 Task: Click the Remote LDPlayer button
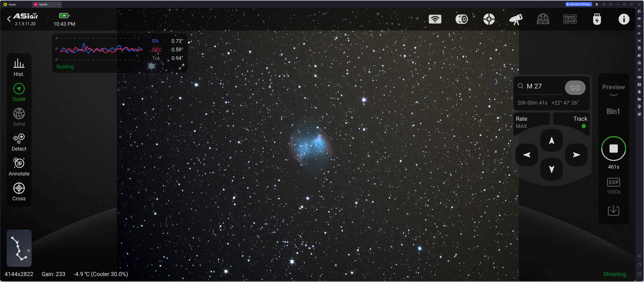578,4
